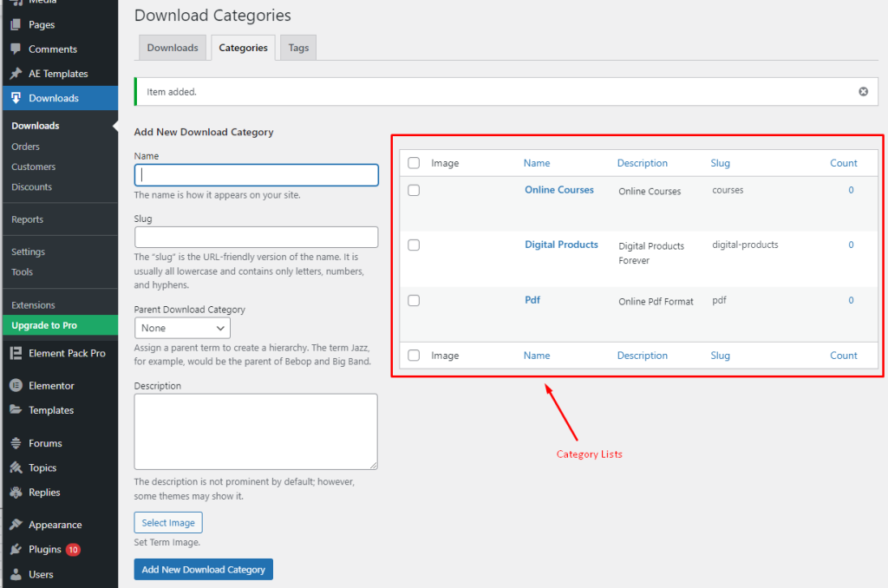Open Comments via its speech bubble icon
This screenshot has width=888, height=588.
pyautogui.click(x=16, y=49)
